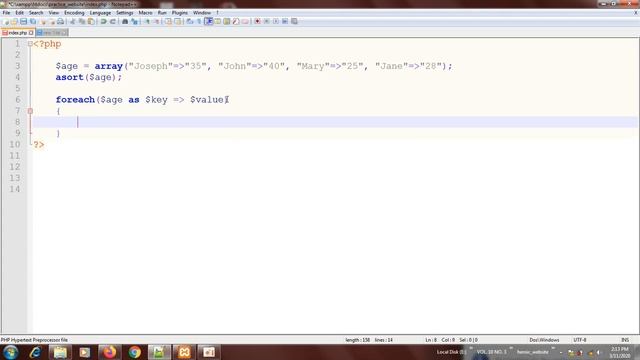Click the Windows Start button
The width and height of the screenshot is (640, 360).
point(11,352)
